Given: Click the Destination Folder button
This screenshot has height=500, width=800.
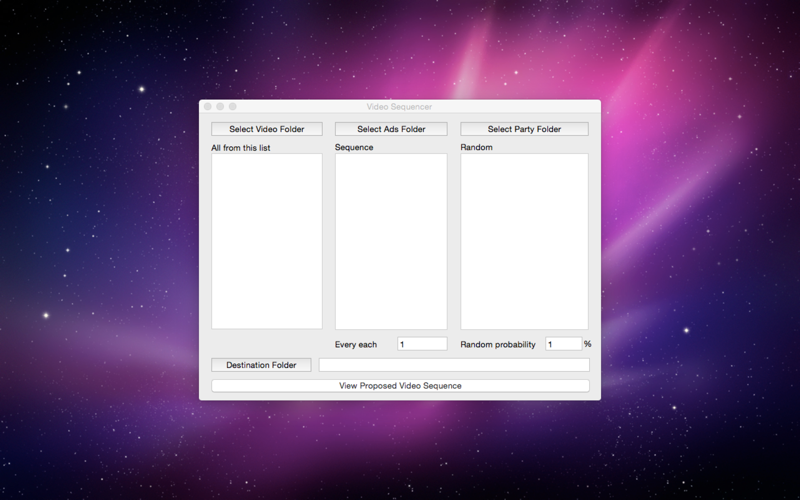Looking at the screenshot, I should coord(261,365).
